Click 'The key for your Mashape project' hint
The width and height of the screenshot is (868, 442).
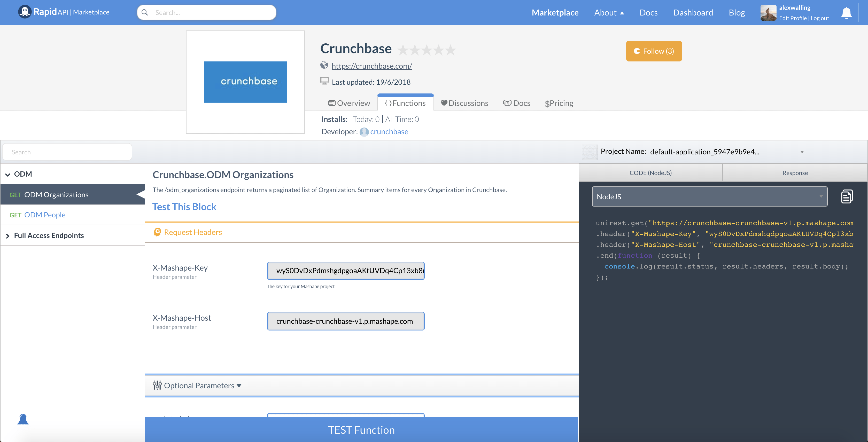(300, 287)
